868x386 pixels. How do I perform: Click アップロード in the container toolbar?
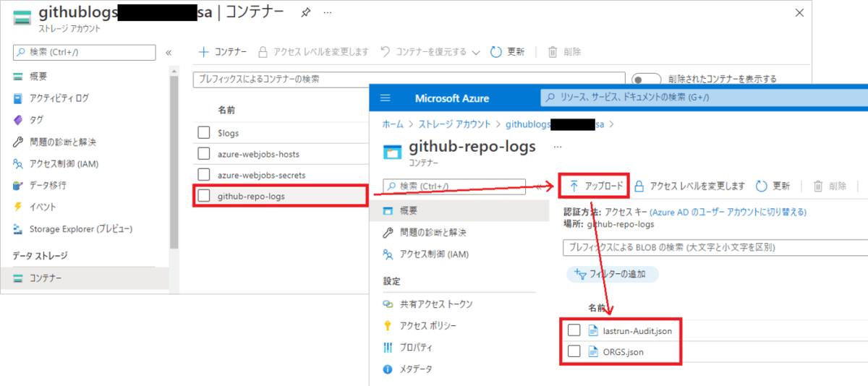coord(595,186)
